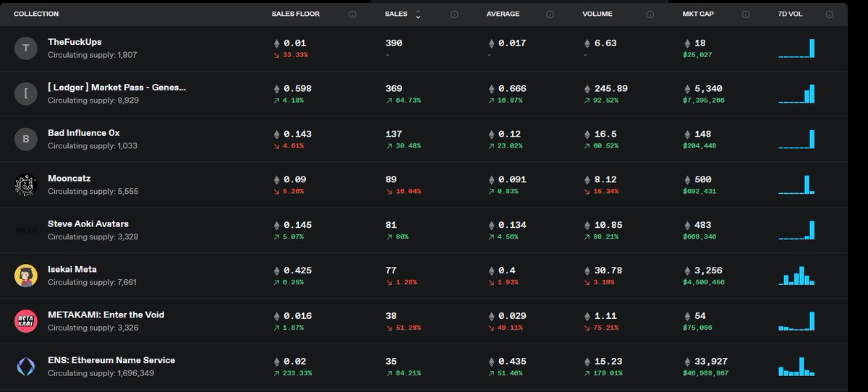The image size is (868, 392).
Task: Open the [ Ledger ] Market Pass collection link
Action: click(117, 88)
